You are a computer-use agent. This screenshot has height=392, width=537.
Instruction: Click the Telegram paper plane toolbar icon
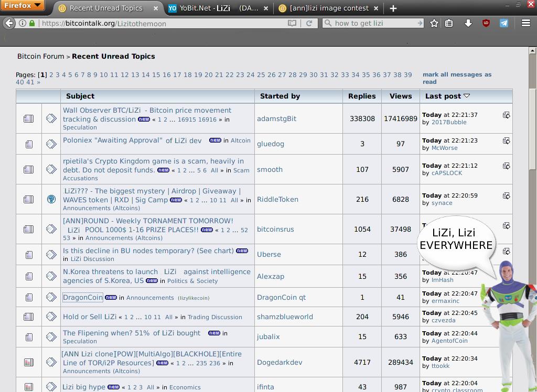[503, 23]
